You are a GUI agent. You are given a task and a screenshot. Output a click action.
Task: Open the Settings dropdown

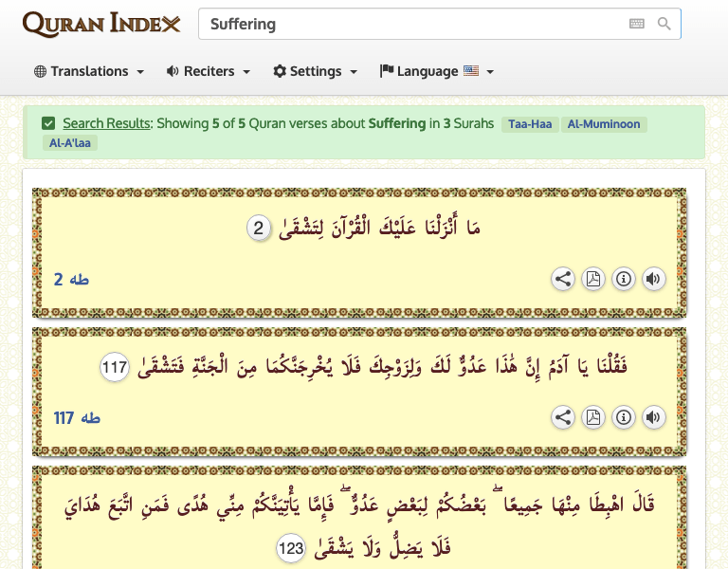click(315, 71)
